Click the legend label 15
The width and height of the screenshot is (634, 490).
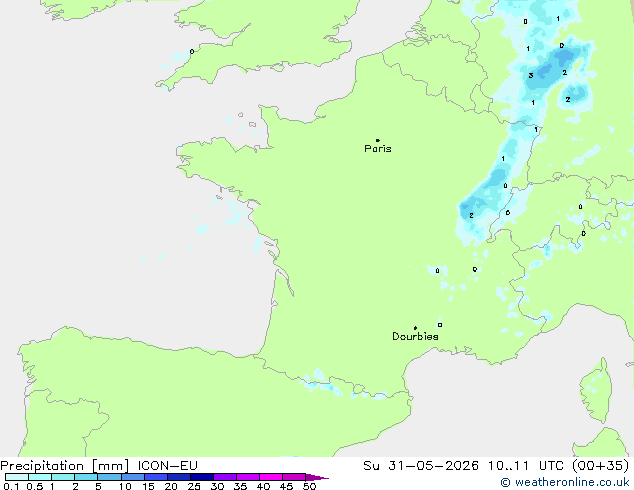click(148, 486)
